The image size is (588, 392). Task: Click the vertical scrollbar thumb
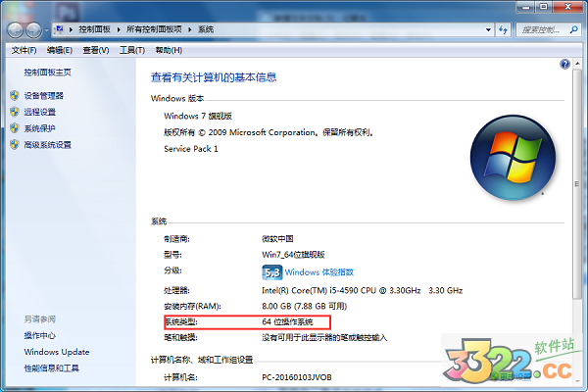[577, 184]
